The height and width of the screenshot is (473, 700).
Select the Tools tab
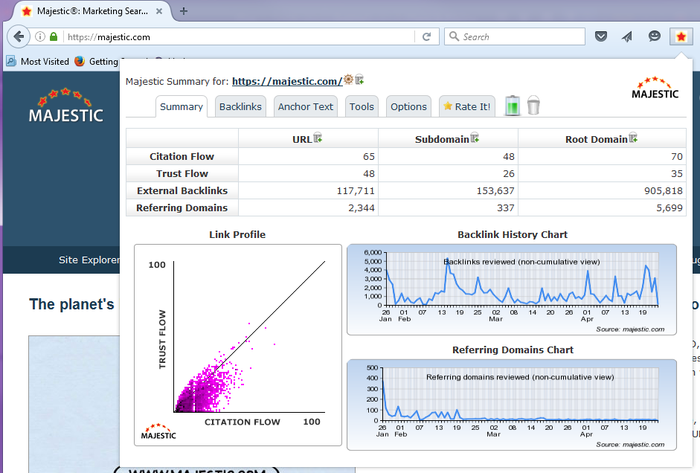pyautogui.click(x=362, y=107)
